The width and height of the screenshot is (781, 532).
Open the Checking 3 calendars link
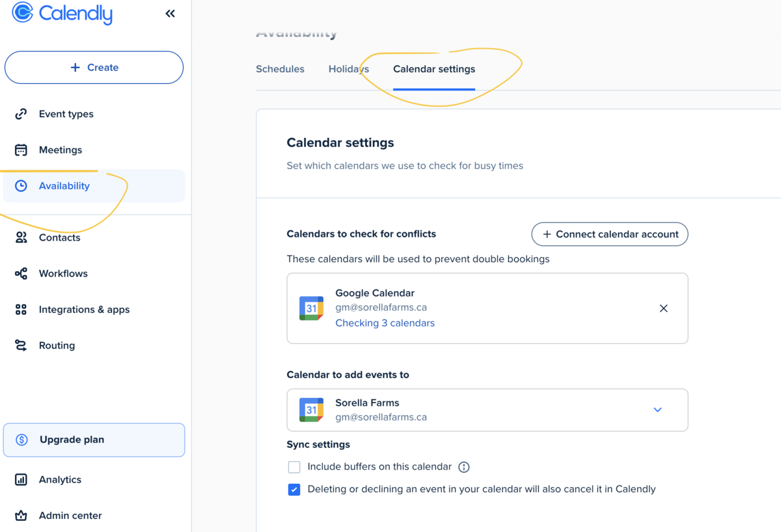(x=385, y=323)
